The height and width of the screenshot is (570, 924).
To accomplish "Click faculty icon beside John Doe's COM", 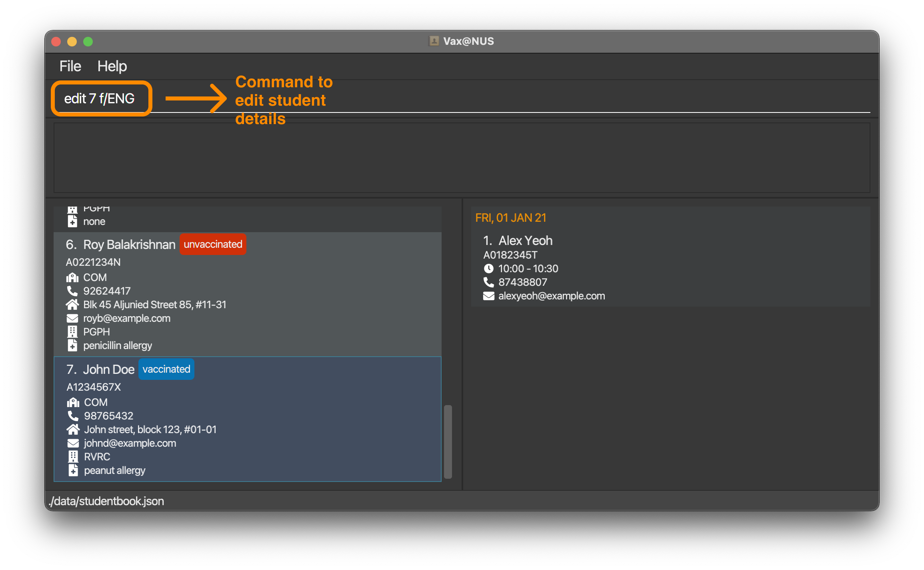I will [x=73, y=402].
